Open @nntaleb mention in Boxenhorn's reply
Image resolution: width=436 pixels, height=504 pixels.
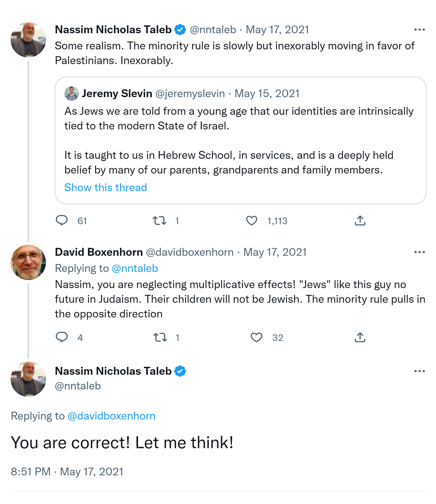click(135, 268)
